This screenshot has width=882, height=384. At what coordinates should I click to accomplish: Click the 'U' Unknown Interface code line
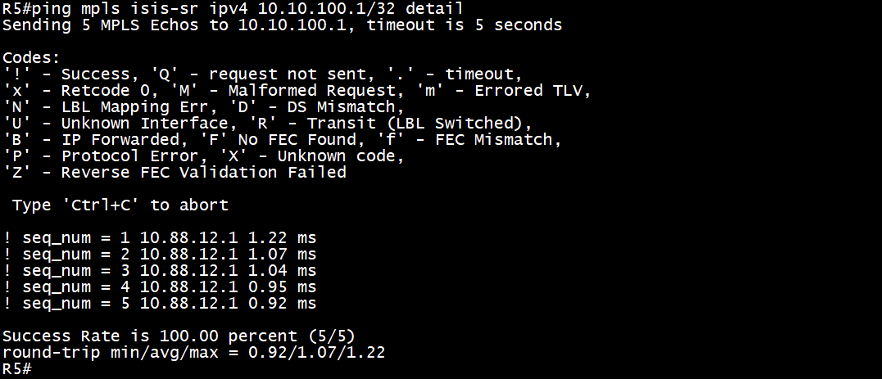click(x=267, y=123)
